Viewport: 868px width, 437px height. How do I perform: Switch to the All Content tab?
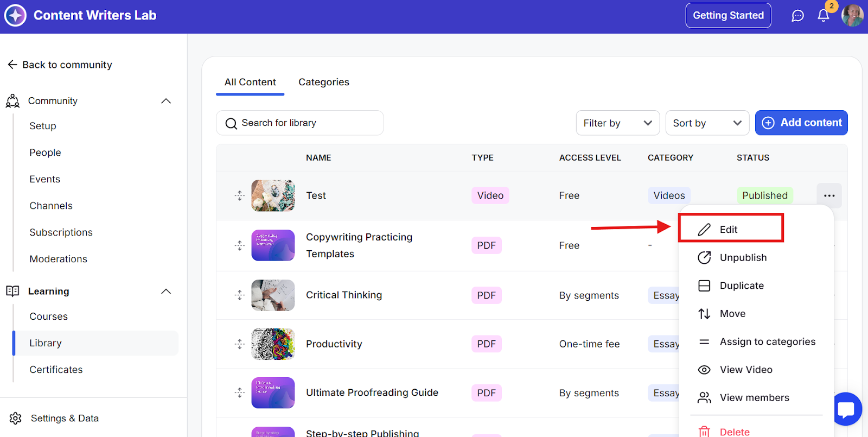pos(250,82)
